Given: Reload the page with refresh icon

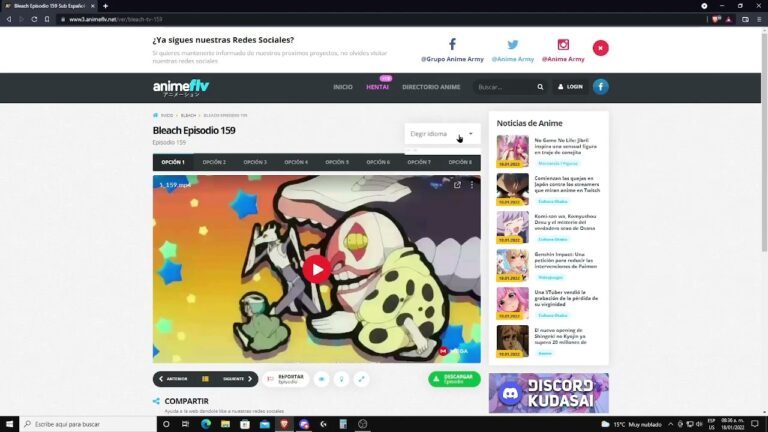Looking at the screenshot, I should 34,20.
